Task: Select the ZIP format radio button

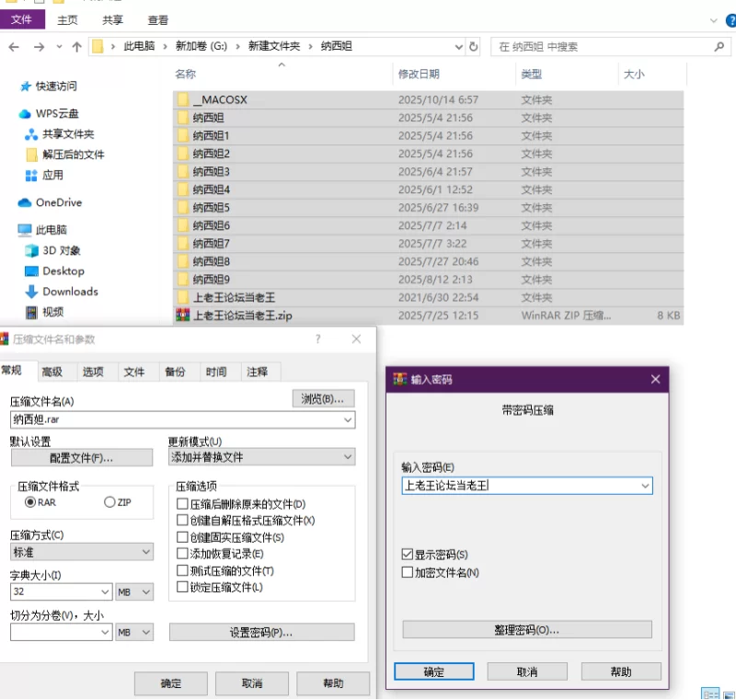Action: pos(109,502)
